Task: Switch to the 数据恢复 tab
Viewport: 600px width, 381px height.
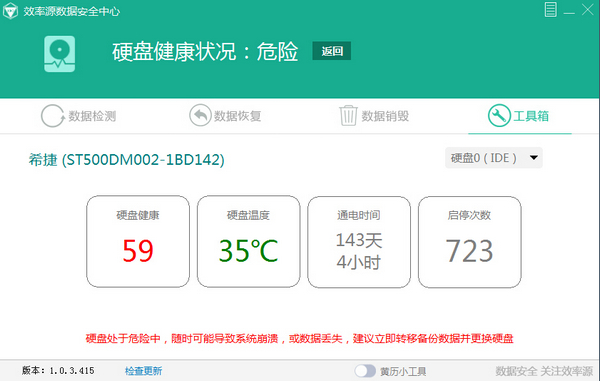Action: tap(225, 116)
